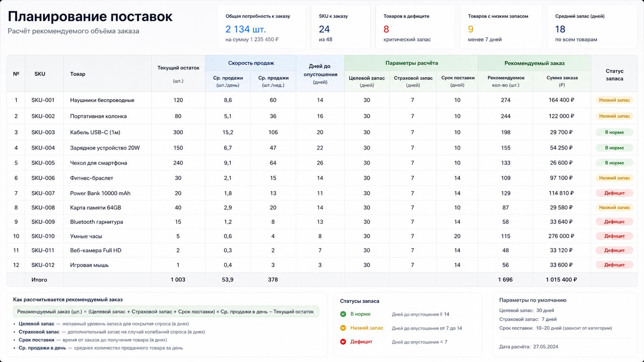Click the Ср. продажи (шт./день) column header
The height and width of the screenshot is (362, 644).
228,81
